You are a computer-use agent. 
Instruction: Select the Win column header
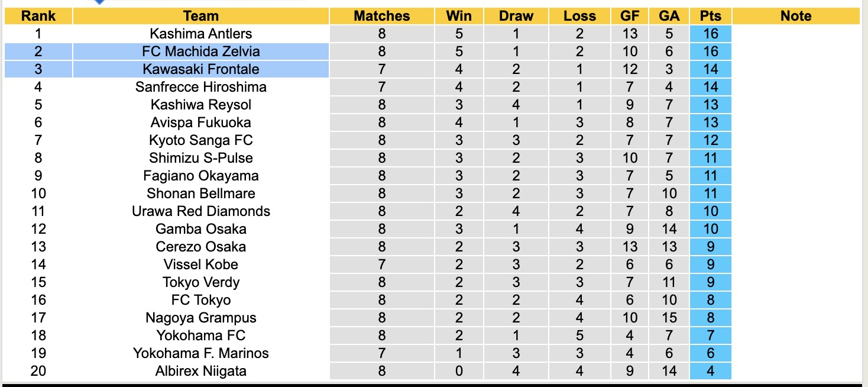(x=459, y=16)
